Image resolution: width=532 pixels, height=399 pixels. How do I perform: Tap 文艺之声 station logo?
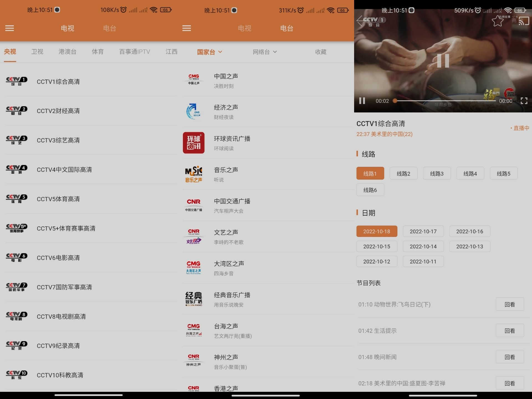coord(194,236)
